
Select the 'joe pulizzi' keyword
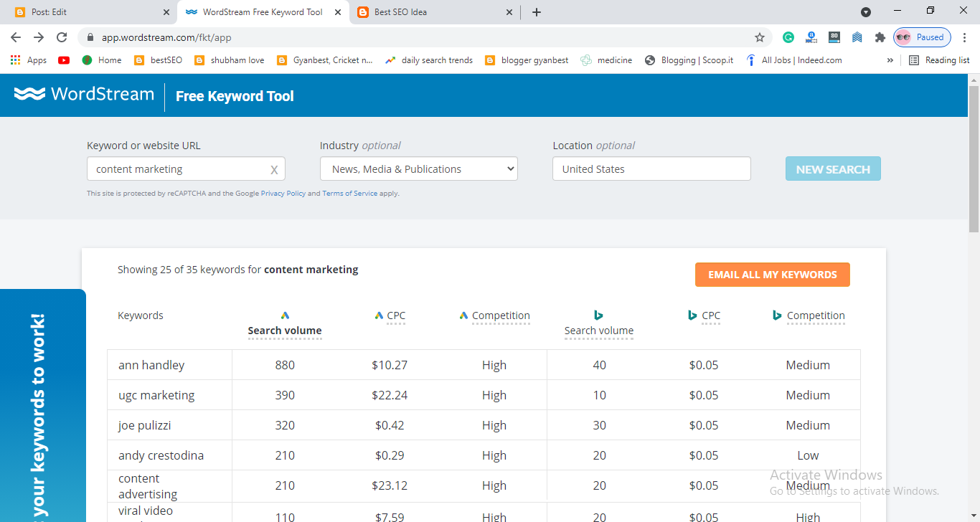point(145,425)
